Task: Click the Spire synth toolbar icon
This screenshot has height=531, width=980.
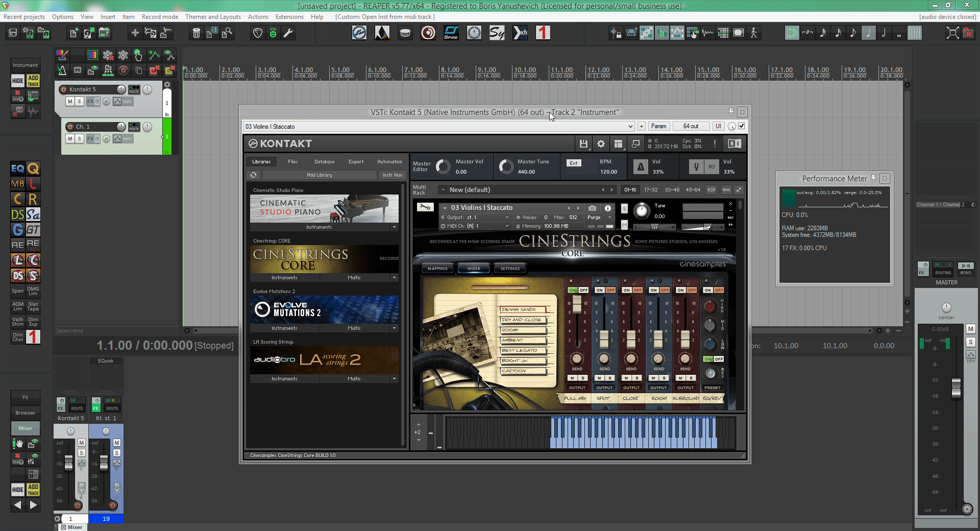Action: tap(451, 33)
